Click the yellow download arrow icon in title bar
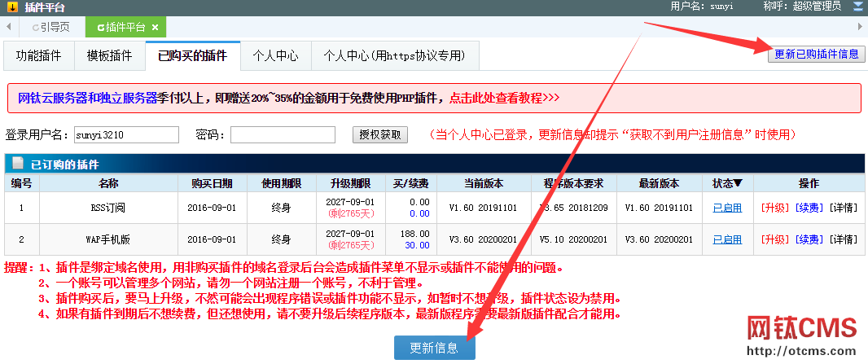 click(x=11, y=7)
